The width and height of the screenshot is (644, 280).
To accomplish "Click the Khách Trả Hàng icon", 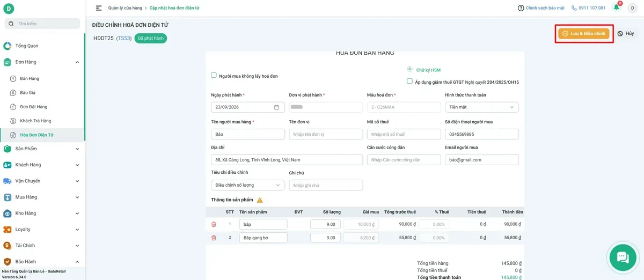I will point(13,121).
